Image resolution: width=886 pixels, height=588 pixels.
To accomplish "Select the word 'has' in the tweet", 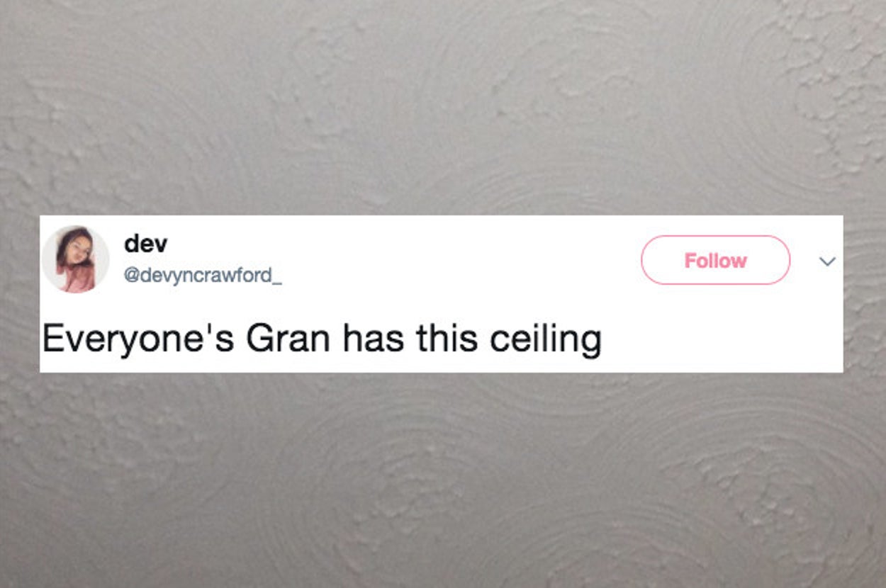I will point(374,338).
